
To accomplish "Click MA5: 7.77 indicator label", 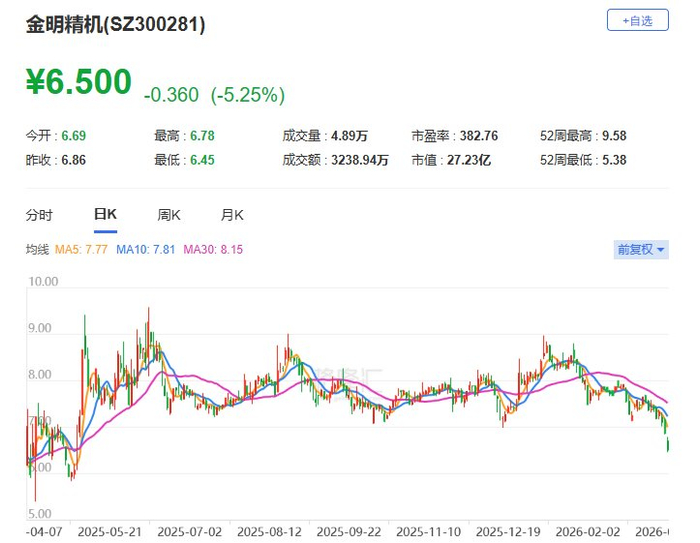I will [x=81, y=249].
